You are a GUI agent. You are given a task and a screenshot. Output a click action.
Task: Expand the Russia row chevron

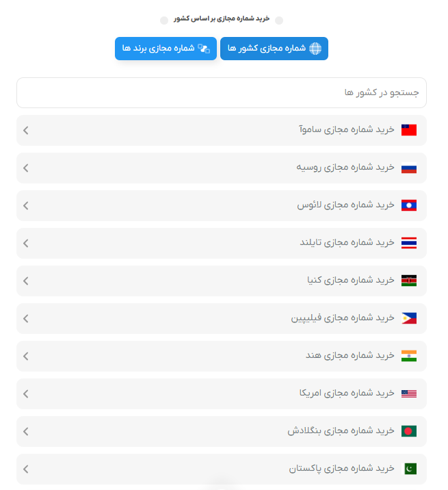coord(26,168)
